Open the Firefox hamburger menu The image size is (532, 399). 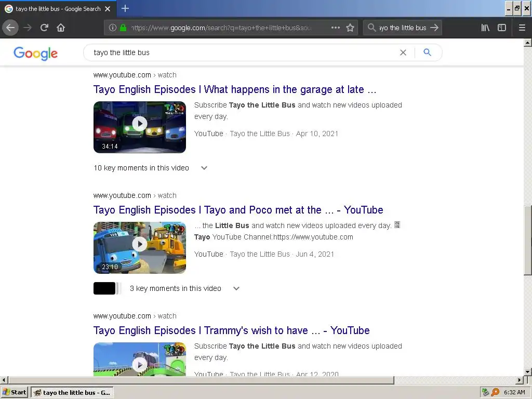[522, 28]
